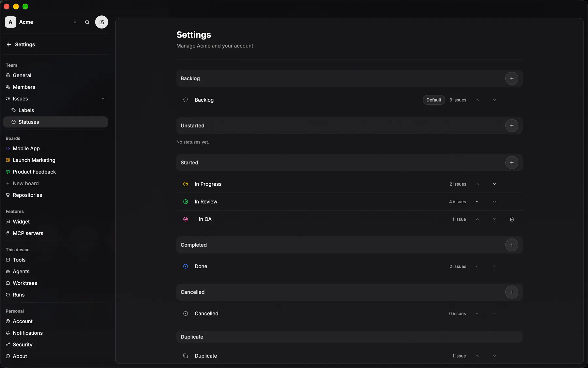Click the Duplicate status icon
Viewport: 588px width, 368px height.
click(186, 356)
